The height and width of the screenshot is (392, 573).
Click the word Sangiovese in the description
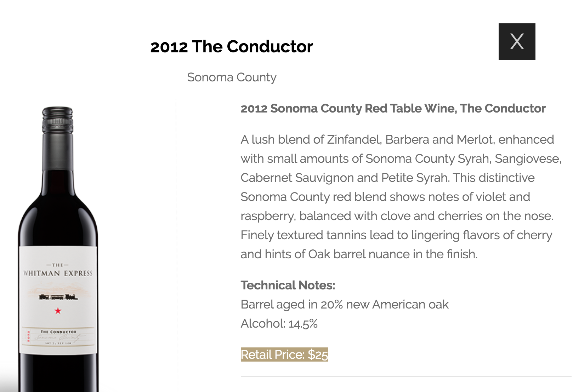point(528,158)
